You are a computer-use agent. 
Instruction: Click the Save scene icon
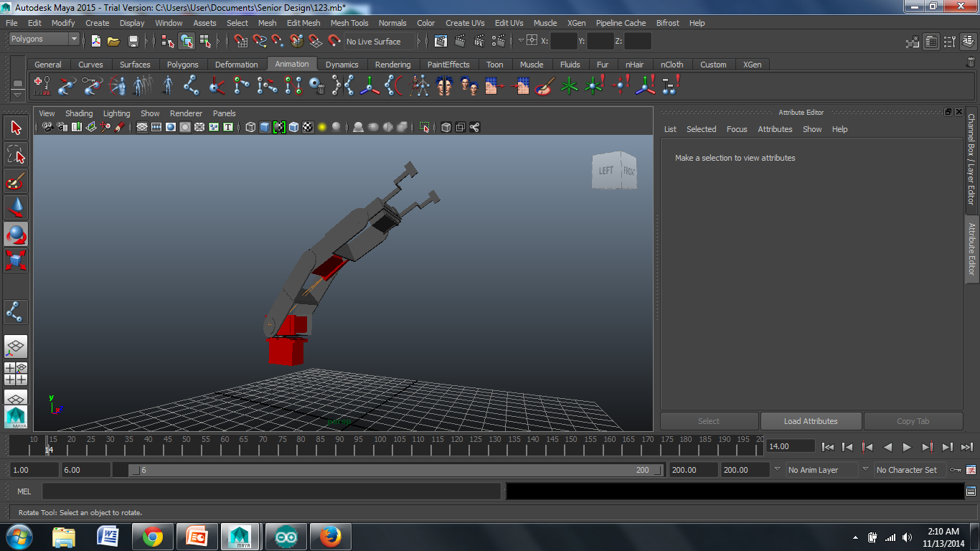[133, 41]
